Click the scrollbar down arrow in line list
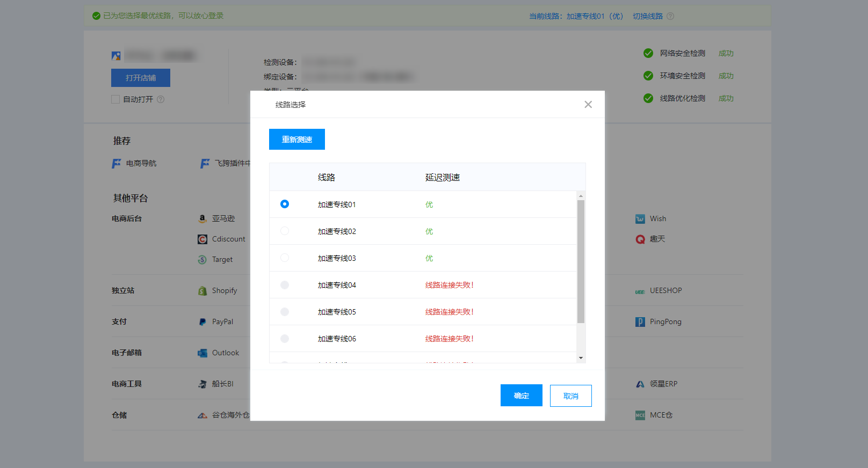This screenshot has height=468, width=868. [x=581, y=358]
